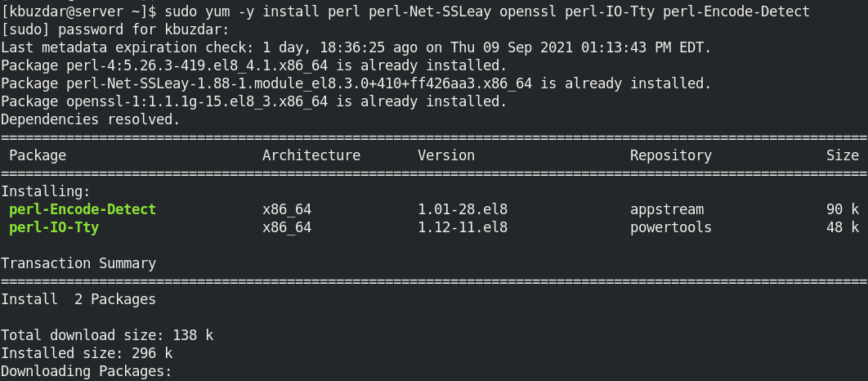The height and width of the screenshot is (381, 868).
Task: Click the powertools repository text
Action: click(670, 227)
